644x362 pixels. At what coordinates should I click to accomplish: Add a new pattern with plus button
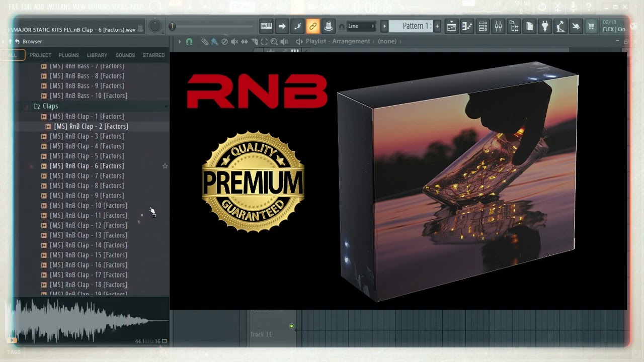click(x=437, y=26)
